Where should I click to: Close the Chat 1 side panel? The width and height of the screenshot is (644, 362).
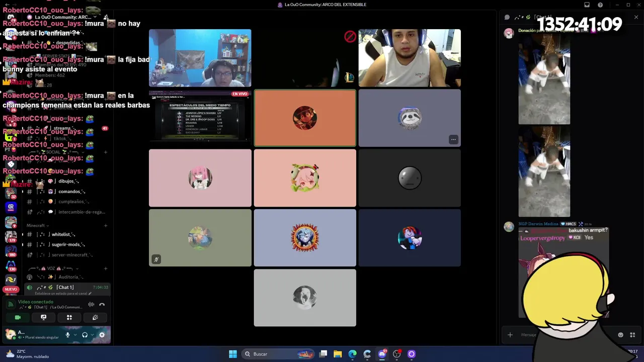(x=636, y=17)
